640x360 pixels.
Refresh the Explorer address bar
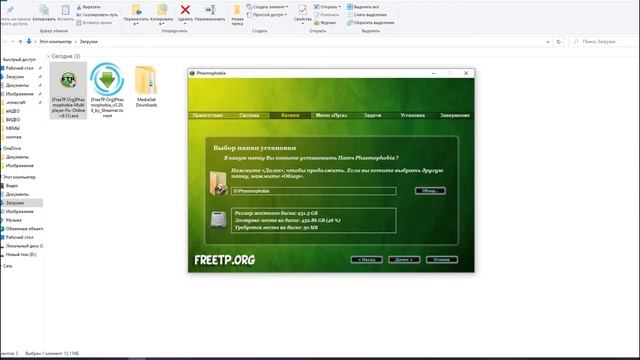click(x=558, y=42)
